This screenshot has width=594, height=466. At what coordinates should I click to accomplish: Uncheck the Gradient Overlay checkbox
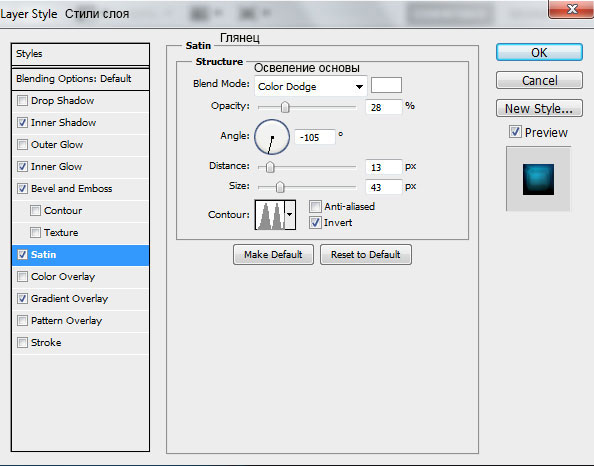[x=22, y=299]
